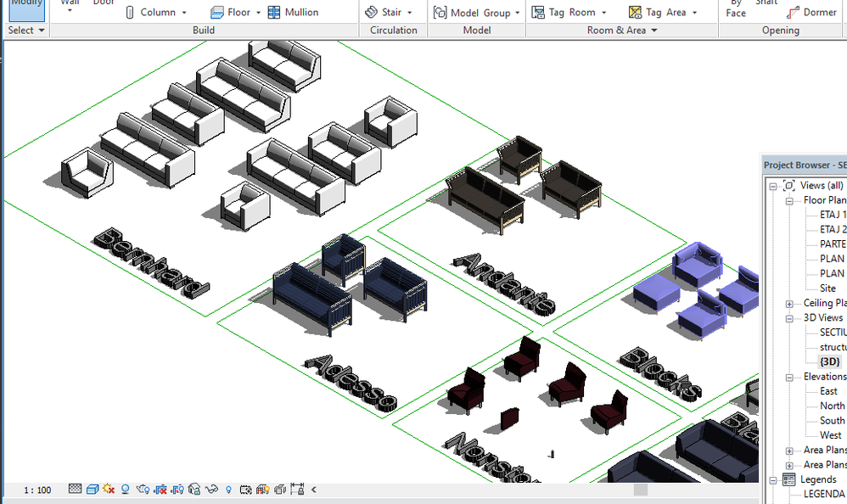Click the Build panel label
This screenshot has width=847, height=504.
click(204, 31)
